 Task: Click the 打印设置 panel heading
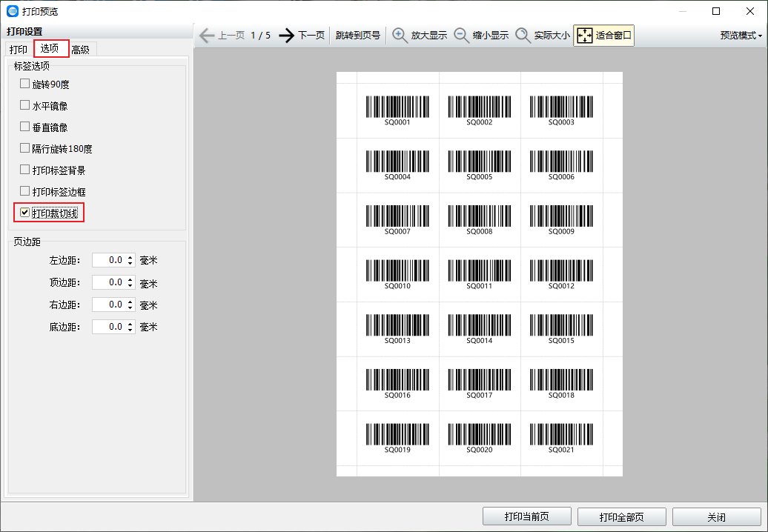(24, 31)
